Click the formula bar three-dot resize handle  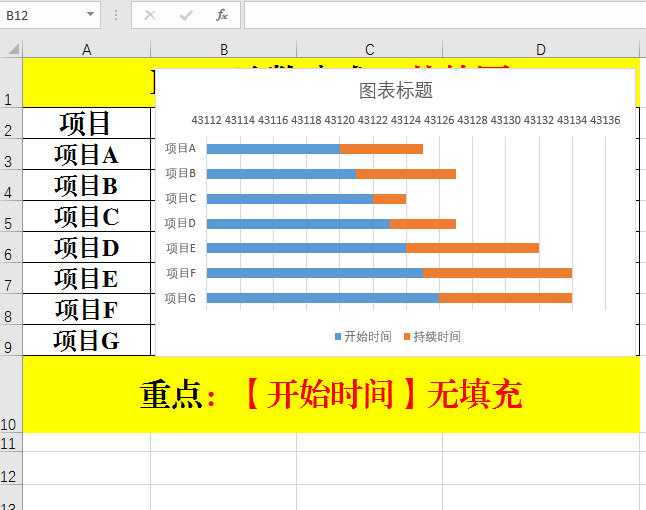pyautogui.click(x=116, y=15)
